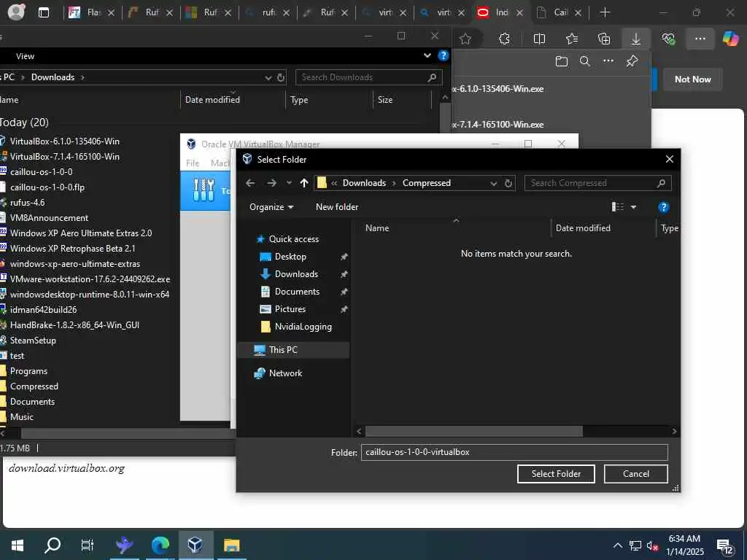Toggle Edge split screen icon
This screenshot has height=560, width=747.
pos(539,39)
